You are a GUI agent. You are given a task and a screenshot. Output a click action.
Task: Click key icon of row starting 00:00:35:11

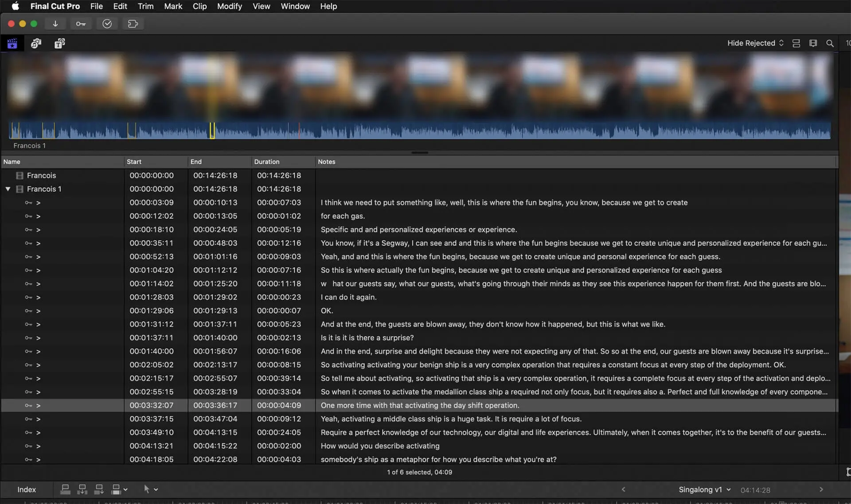[x=29, y=243]
